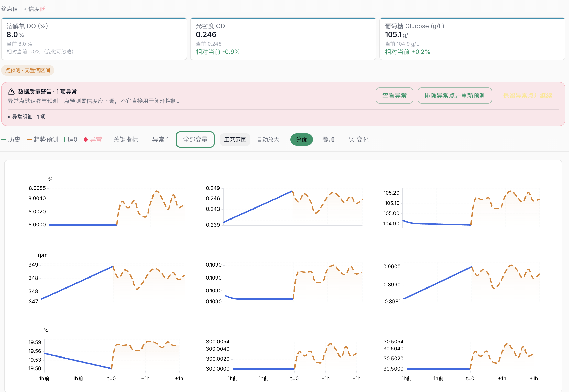Image resolution: width=569 pixels, height=392 pixels.
Task: Select the 关键指标 filter tab
Action: point(126,140)
